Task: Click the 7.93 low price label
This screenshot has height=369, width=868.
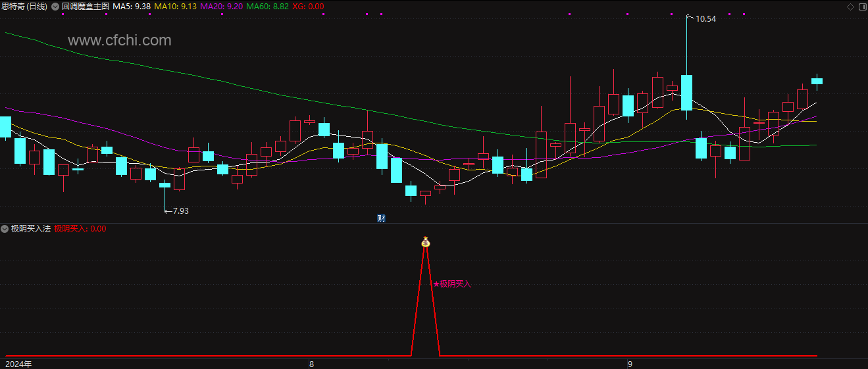Action: 180,211
